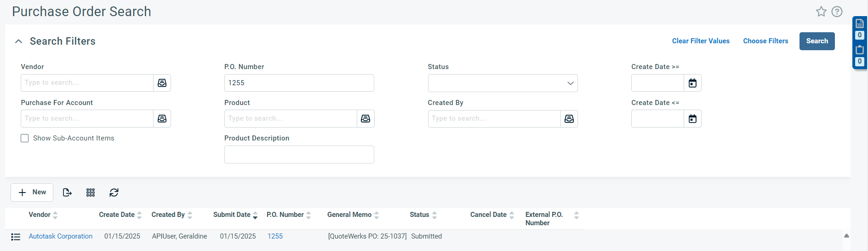The image size is (868, 251).
Task: Open the help question mark icon
Action: click(x=837, y=12)
